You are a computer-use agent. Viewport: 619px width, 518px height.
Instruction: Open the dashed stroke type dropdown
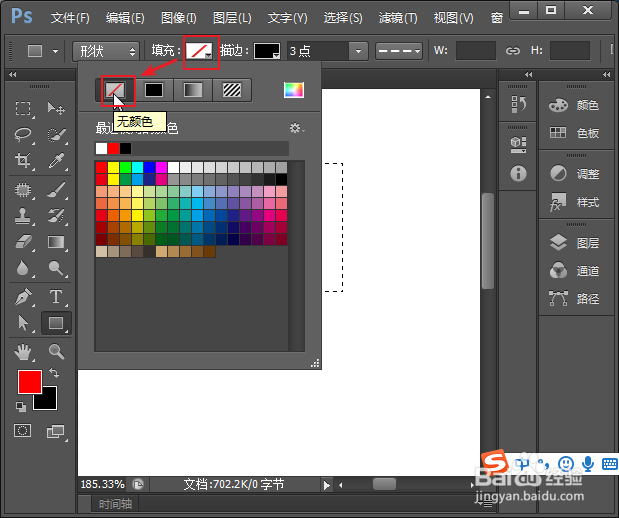[398, 51]
